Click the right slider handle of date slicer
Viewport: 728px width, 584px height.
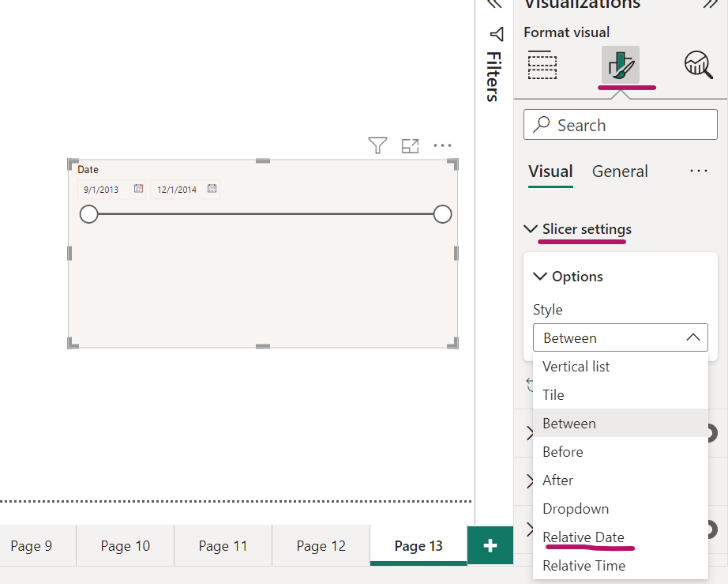[442, 214]
